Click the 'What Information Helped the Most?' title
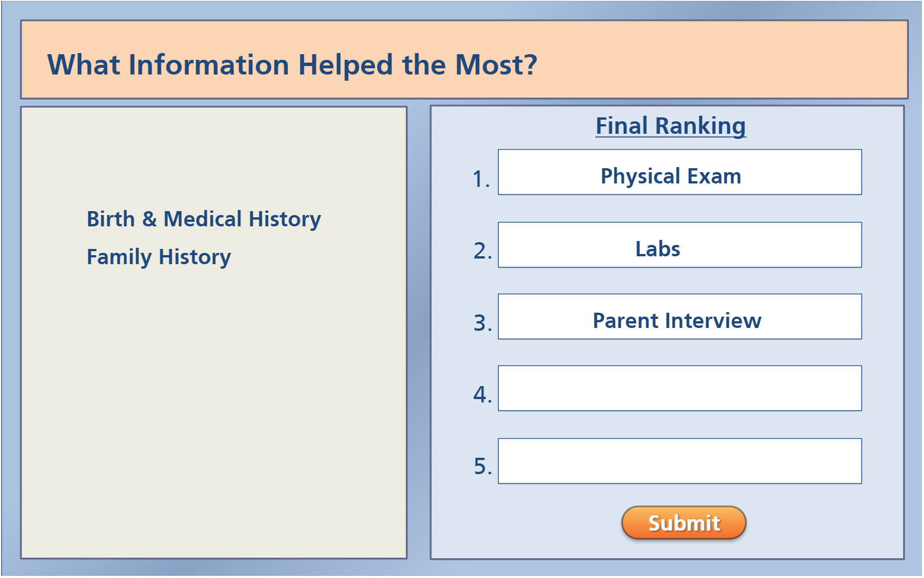 click(292, 65)
